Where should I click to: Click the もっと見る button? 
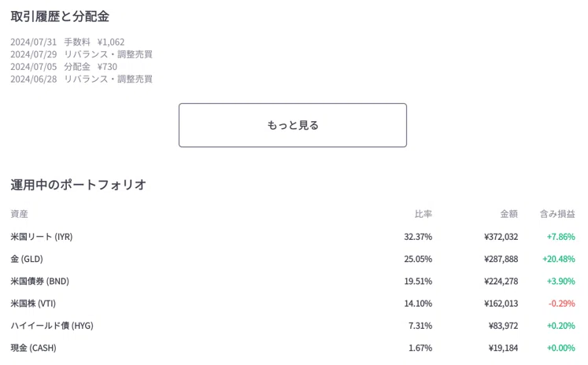(293, 125)
